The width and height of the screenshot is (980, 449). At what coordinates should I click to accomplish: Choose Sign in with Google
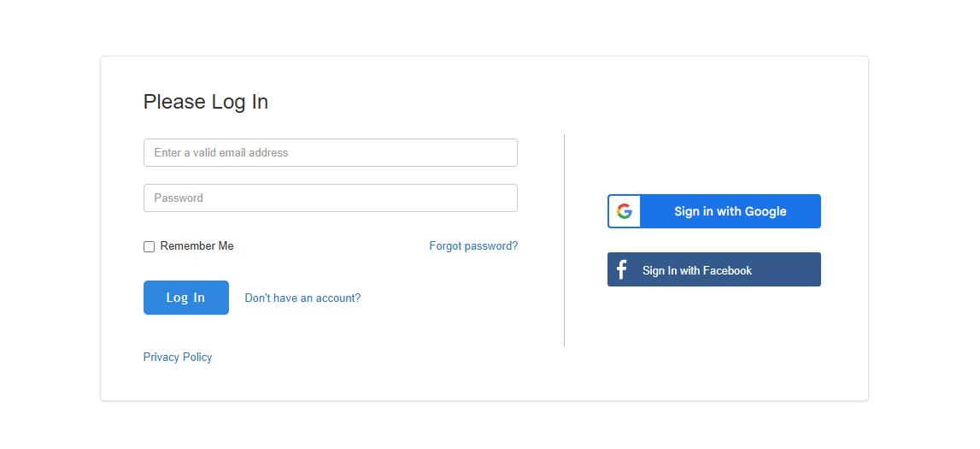click(713, 211)
